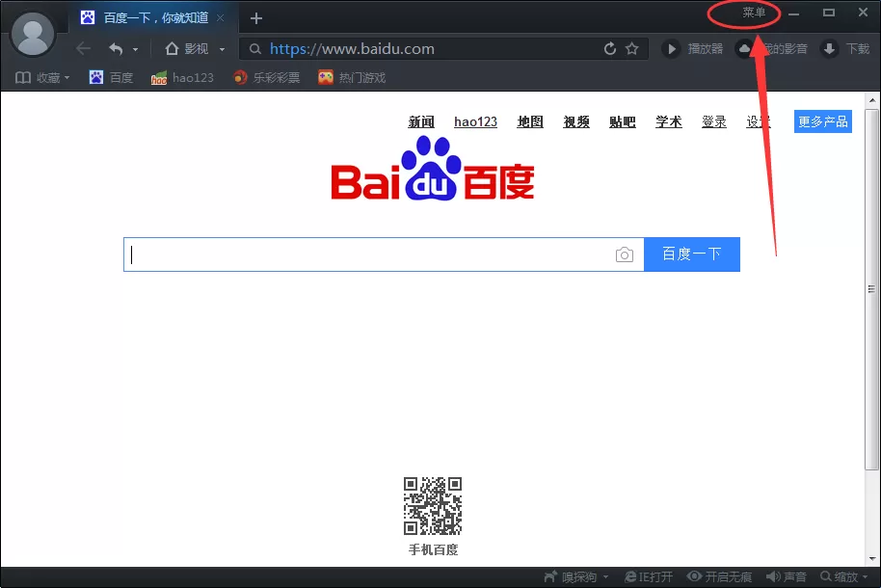Open the 学术 scholar link
This screenshot has width=881, height=588.
[669, 121]
